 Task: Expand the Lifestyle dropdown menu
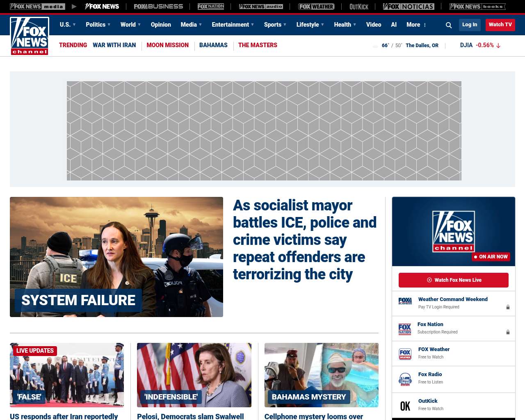310,25
